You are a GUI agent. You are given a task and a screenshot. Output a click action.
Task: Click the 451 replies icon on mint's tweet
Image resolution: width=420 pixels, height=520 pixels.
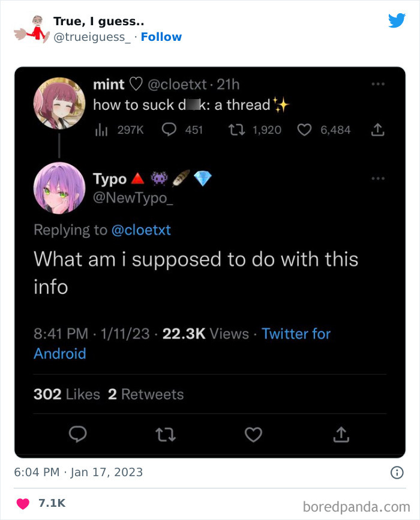pyautogui.click(x=169, y=129)
